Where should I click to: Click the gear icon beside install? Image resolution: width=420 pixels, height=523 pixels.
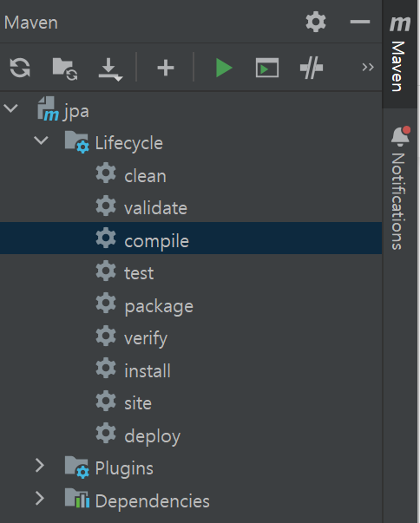pos(106,368)
